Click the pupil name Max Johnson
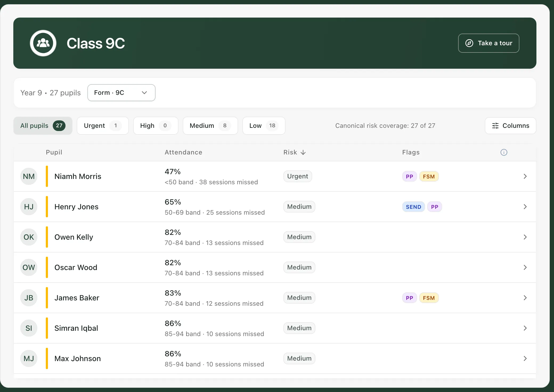Viewport: 554px width, 392px height. [78, 358]
